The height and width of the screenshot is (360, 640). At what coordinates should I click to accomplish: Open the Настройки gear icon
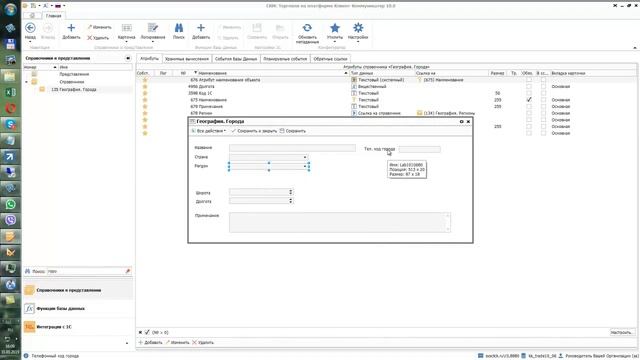click(358, 28)
